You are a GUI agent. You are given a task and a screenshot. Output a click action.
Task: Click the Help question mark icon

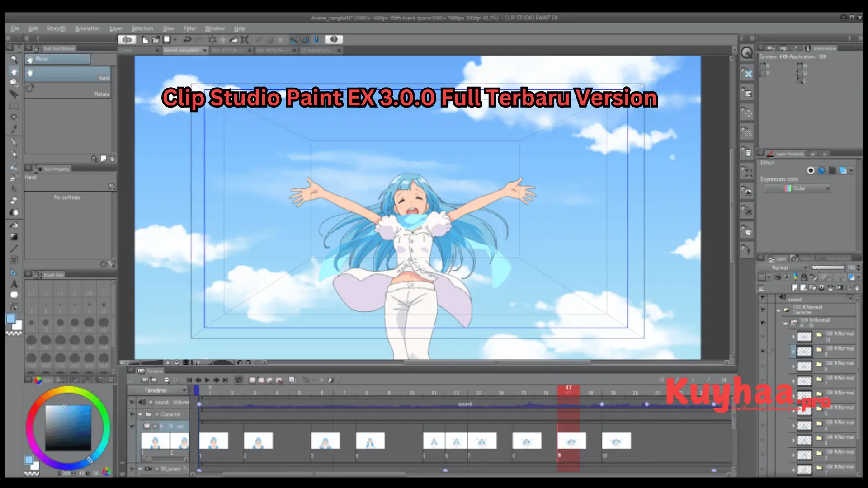click(334, 40)
